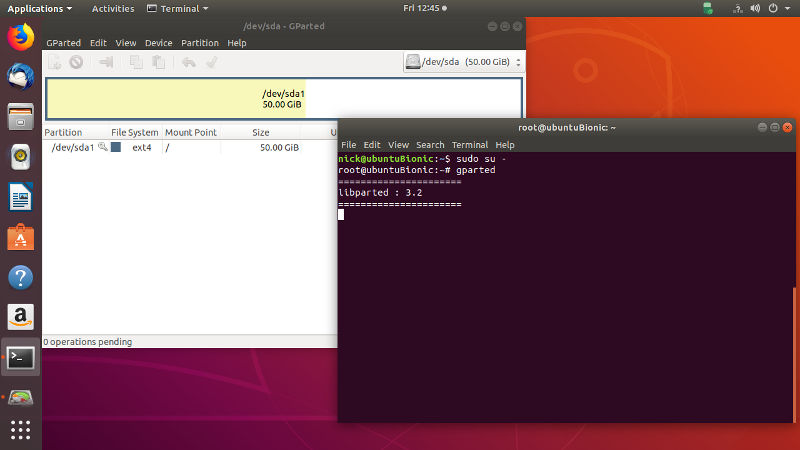Click the 'libparted : 3.2' terminal line

[380, 192]
